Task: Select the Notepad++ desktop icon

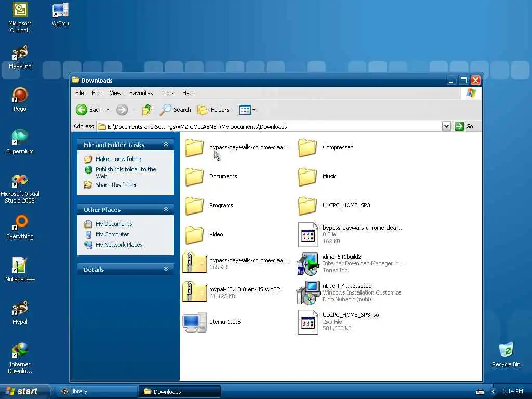Action: 20,270
